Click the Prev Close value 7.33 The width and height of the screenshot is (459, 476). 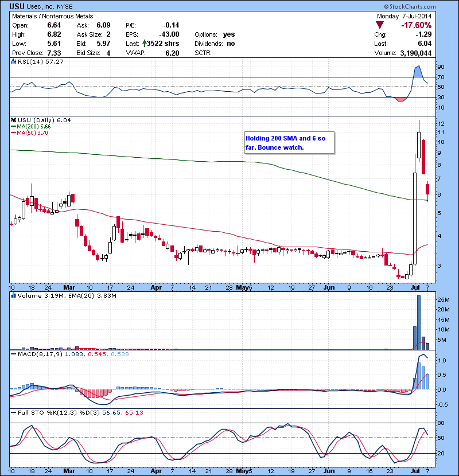(54, 53)
